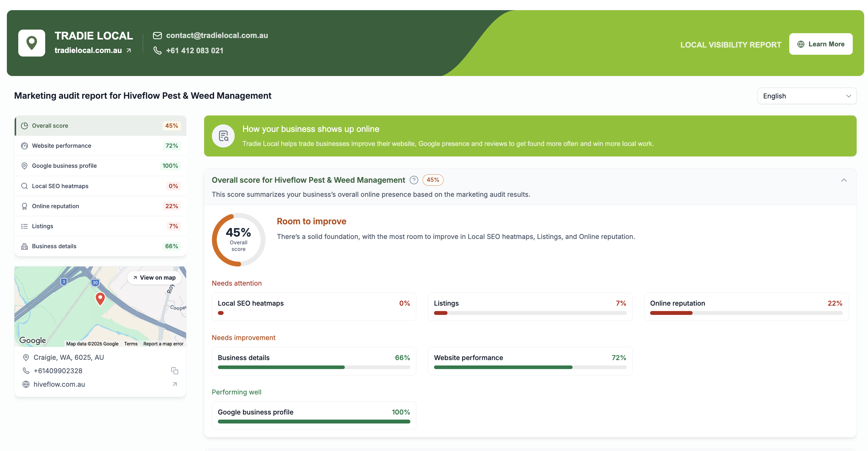Select Business details sidebar item
Viewport: 868px width, 451px height.
coord(100,246)
